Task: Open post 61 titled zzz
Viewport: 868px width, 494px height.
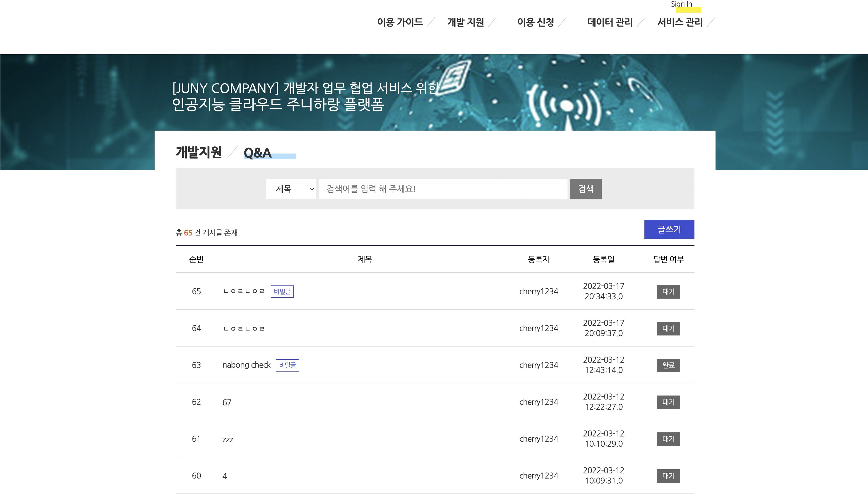Action: (x=228, y=439)
